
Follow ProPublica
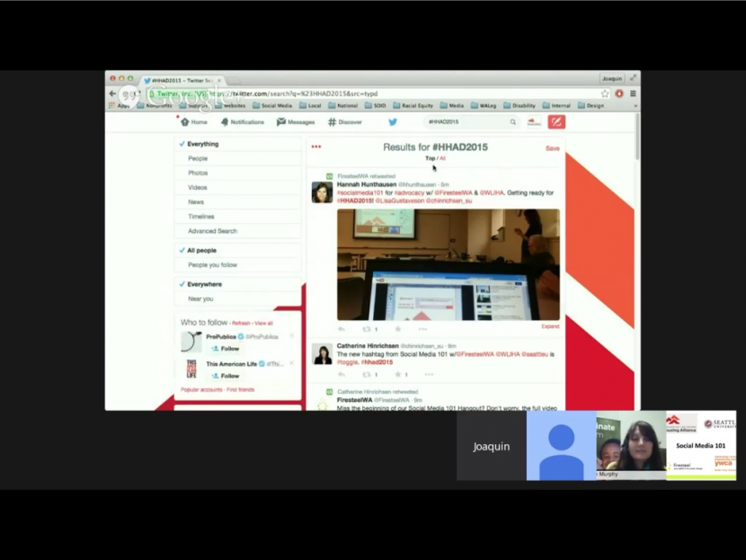tap(226, 349)
